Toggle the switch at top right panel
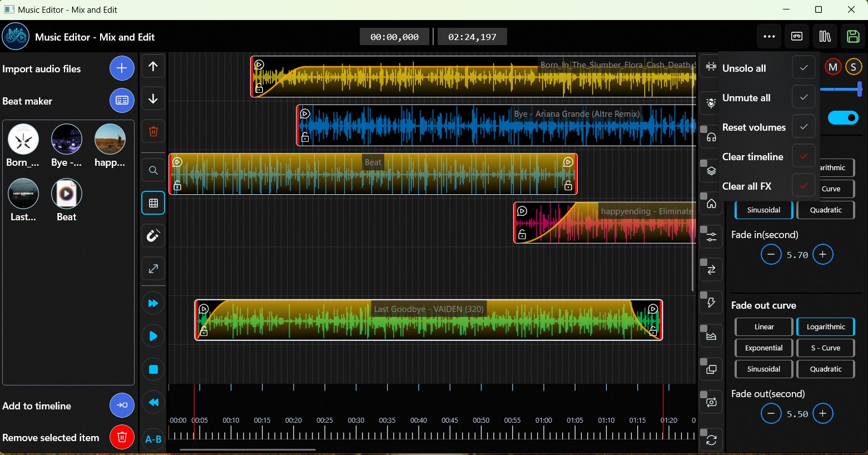This screenshot has width=868, height=455. click(x=843, y=117)
